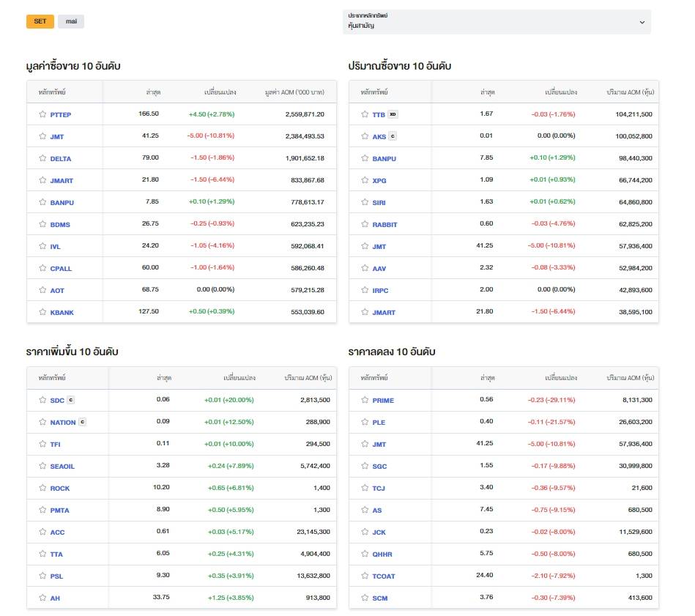Add XPG to favorites with star
The image size is (695, 616).
coord(365,180)
